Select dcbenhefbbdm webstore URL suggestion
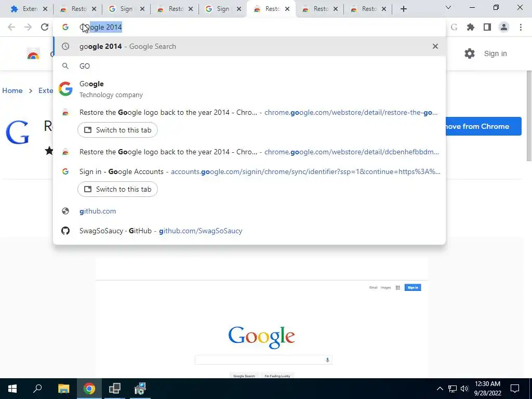The width and height of the screenshot is (532, 399). coord(249,152)
